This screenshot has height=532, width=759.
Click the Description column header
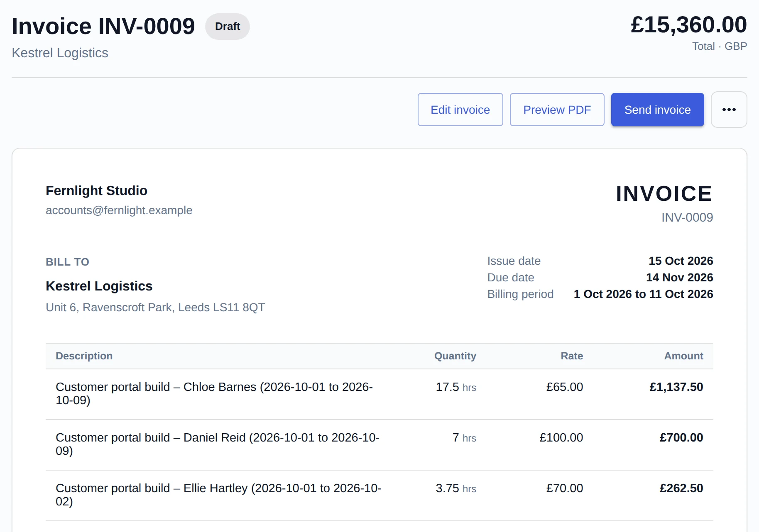(x=84, y=356)
